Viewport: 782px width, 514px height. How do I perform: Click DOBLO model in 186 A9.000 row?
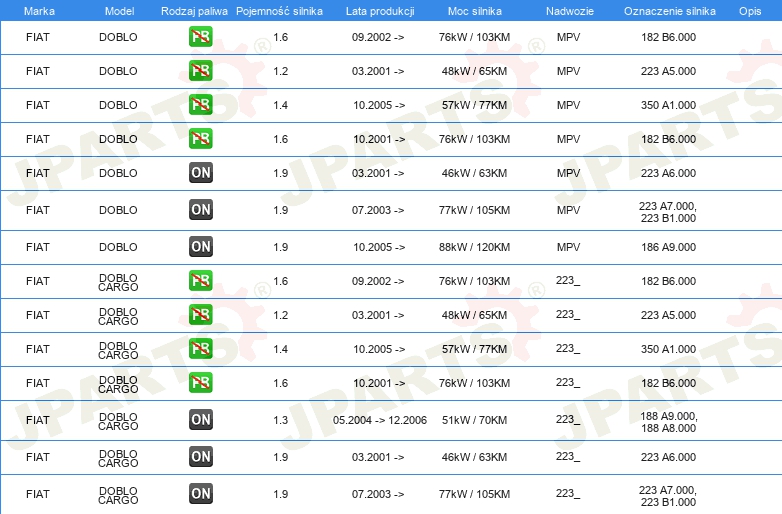click(x=118, y=247)
